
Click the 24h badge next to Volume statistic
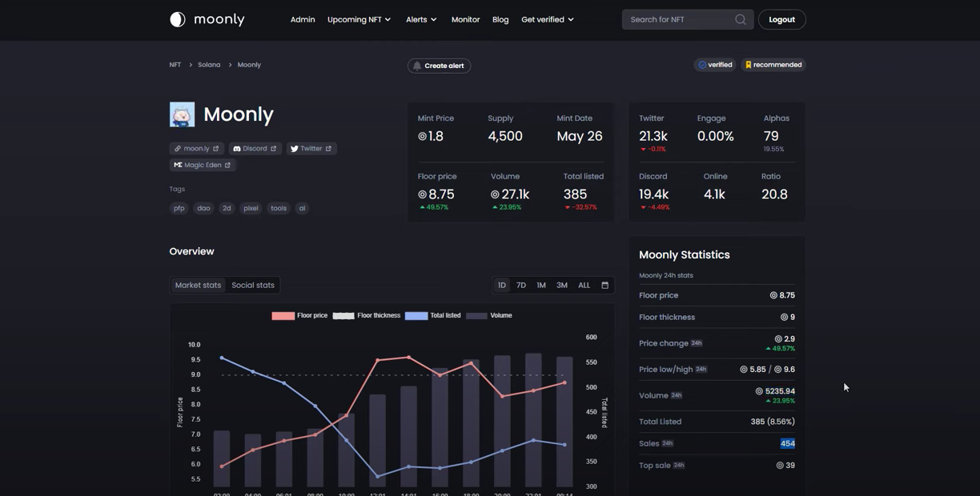(677, 395)
